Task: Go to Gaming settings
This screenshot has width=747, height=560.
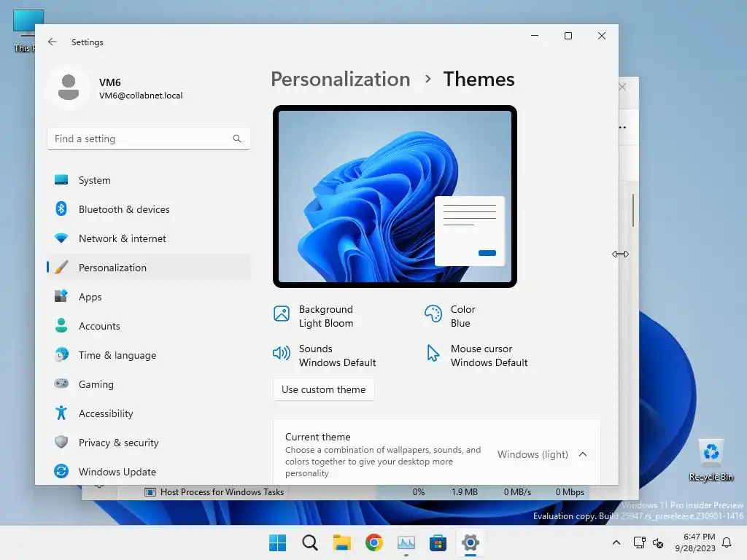Action: coord(149,384)
